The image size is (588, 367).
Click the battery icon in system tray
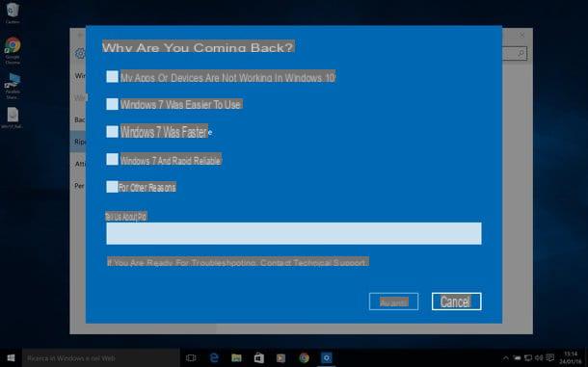click(x=517, y=357)
